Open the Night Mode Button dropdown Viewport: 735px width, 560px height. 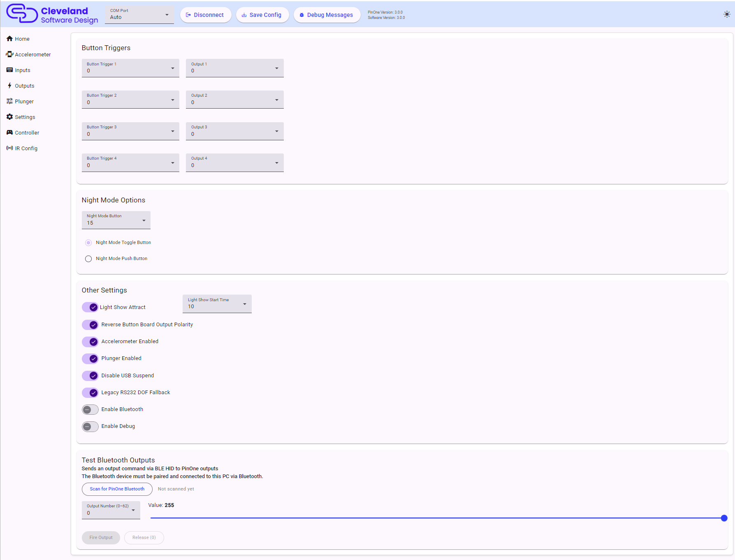116,220
